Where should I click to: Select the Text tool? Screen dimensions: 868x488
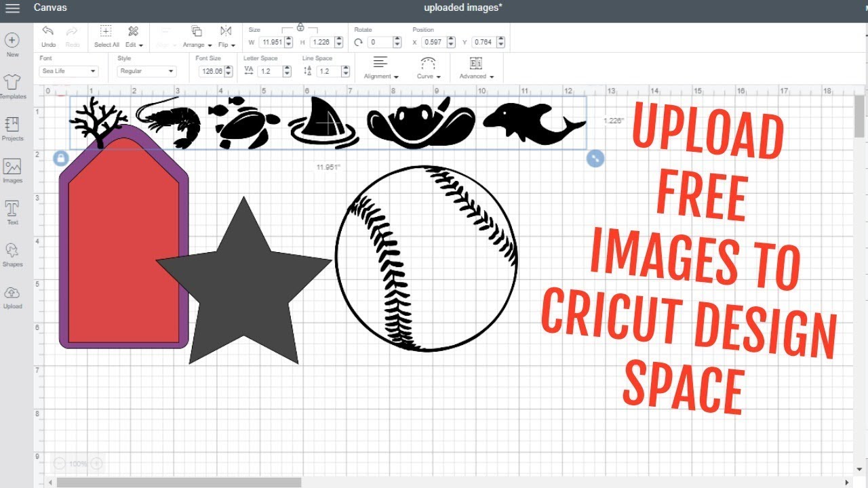(12, 212)
